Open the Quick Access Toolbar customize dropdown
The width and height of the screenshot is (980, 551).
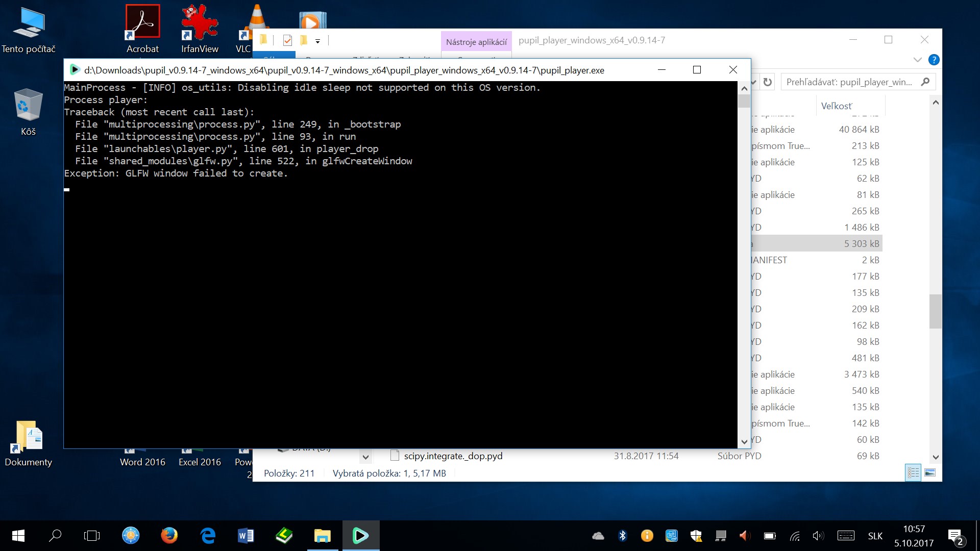(x=318, y=41)
